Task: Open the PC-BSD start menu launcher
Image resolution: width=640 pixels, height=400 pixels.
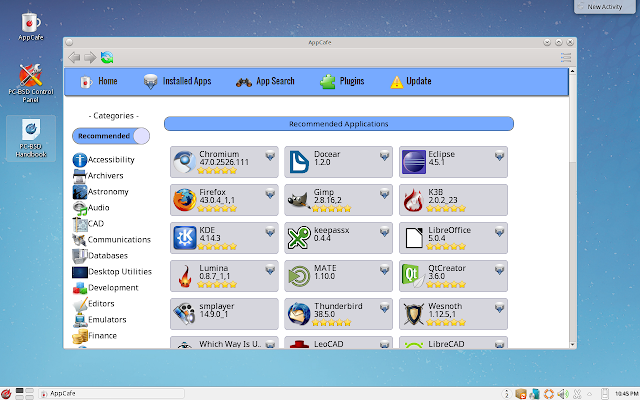Action: pyautogui.click(x=6, y=393)
